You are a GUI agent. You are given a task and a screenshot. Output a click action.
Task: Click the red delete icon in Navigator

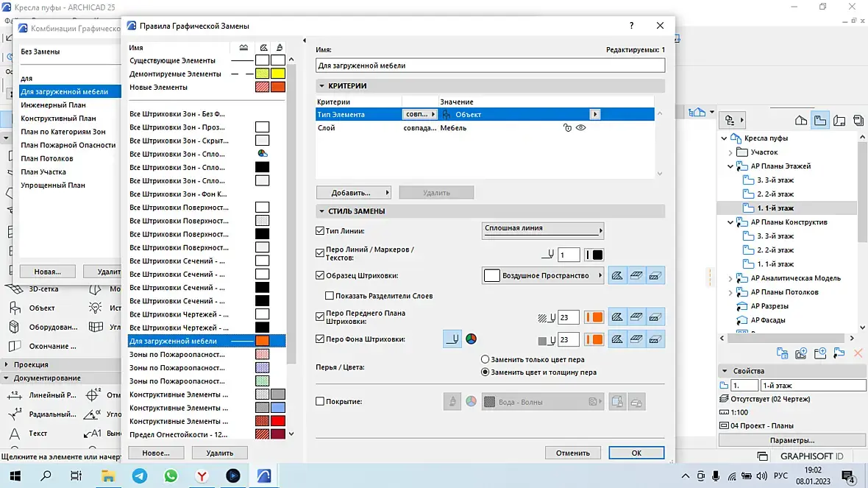click(x=858, y=353)
